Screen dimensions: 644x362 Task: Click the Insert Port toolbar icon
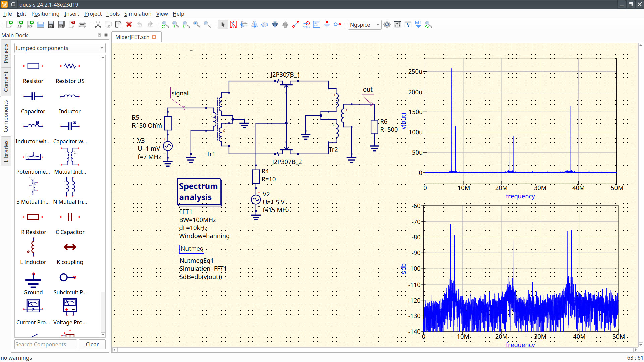[x=337, y=24]
